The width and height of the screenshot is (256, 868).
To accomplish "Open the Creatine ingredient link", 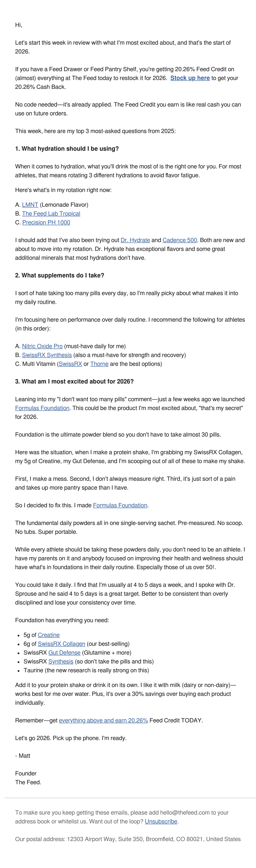I will 48,635.
